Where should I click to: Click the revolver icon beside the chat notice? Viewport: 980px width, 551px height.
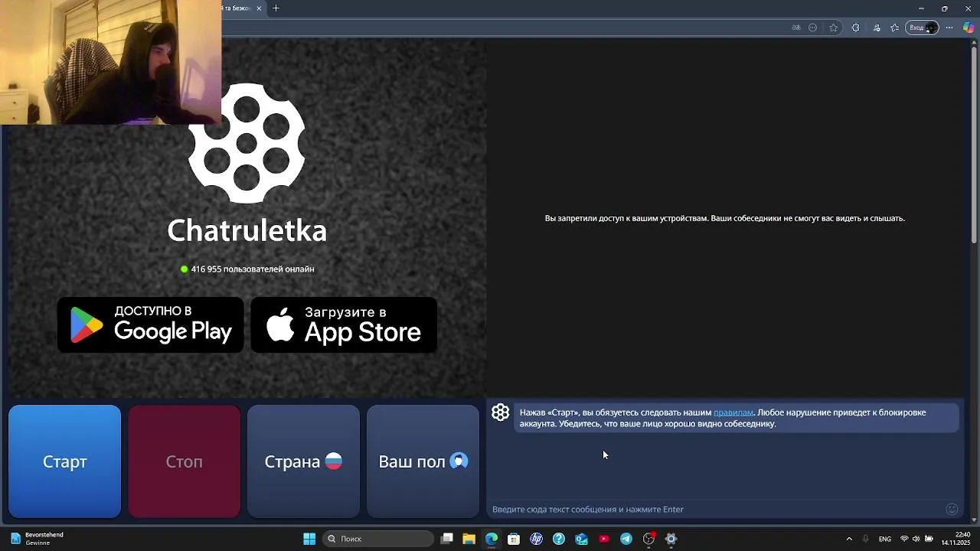point(500,412)
